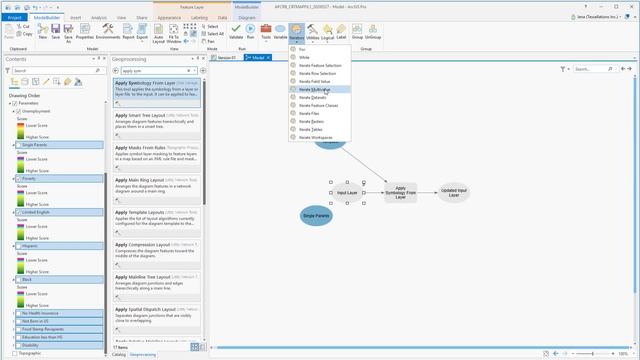Apply Auto Layout to the model
Viewport: 640px width, 360px height.
point(158,33)
